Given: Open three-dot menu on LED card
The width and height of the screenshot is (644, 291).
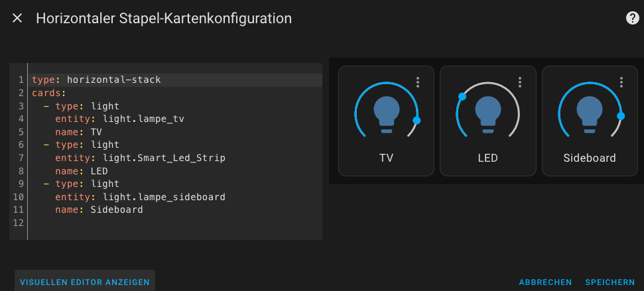Looking at the screenshot, I should [519, 82].
